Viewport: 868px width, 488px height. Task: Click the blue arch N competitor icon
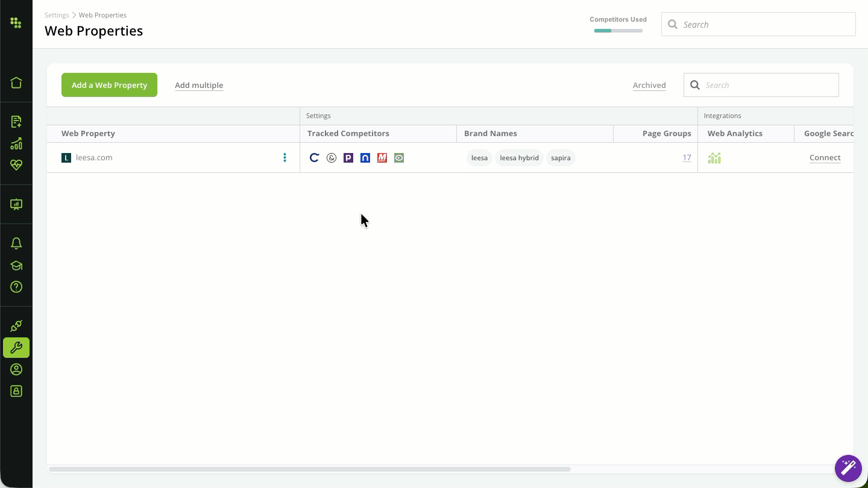tap(365, 158)
